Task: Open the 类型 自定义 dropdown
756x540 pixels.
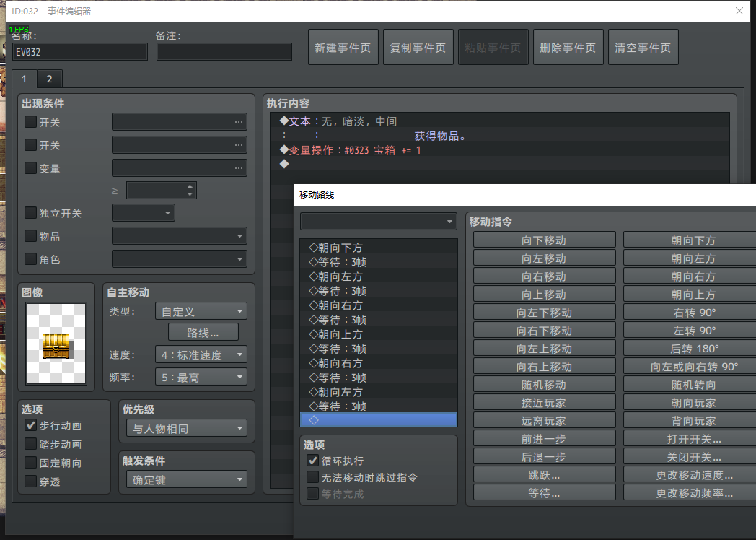Action: [201, 311]
